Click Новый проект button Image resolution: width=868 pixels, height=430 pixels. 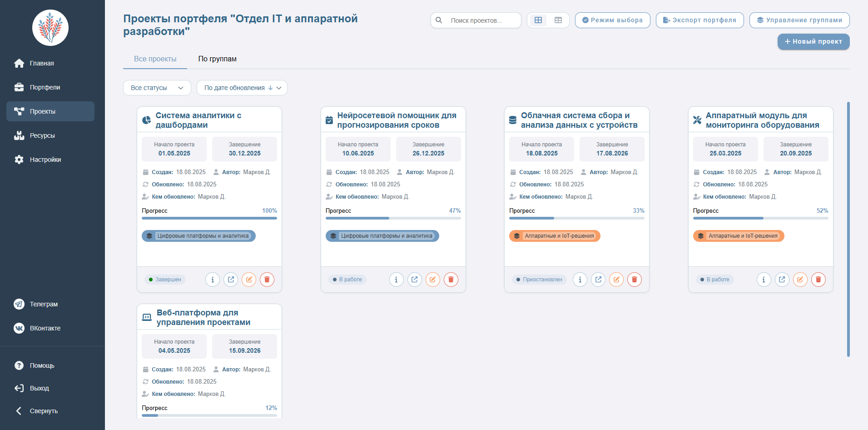[813, 41]
